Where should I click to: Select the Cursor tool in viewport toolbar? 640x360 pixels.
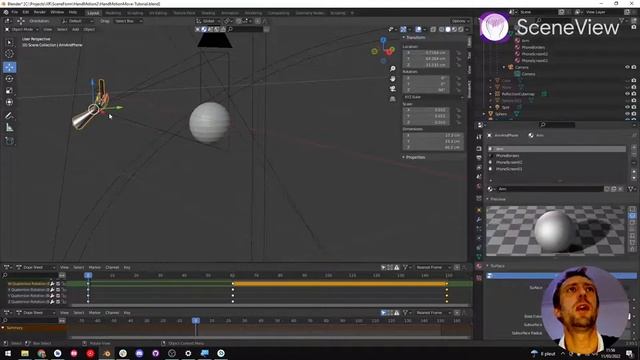9,54
